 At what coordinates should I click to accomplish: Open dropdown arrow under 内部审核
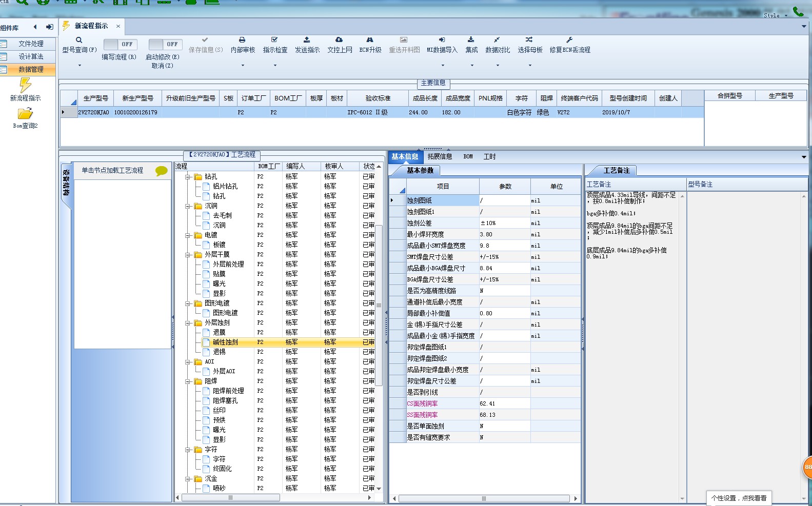243,66
